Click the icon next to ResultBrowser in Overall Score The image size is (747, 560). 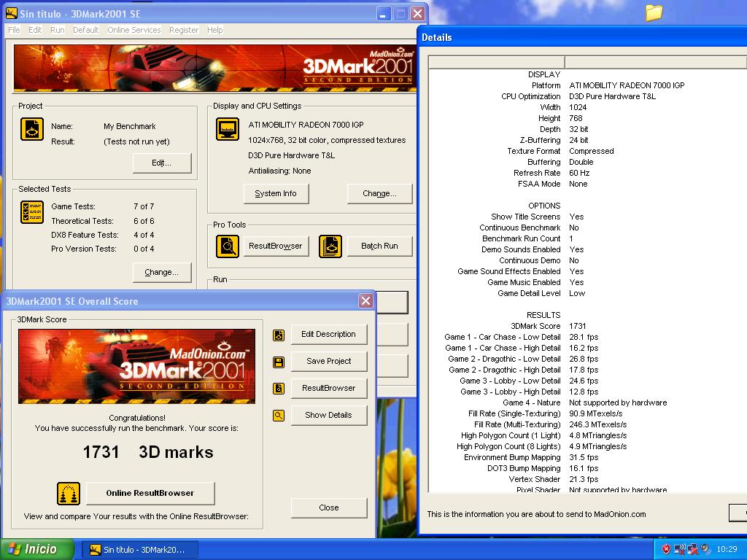click(279, 389)
